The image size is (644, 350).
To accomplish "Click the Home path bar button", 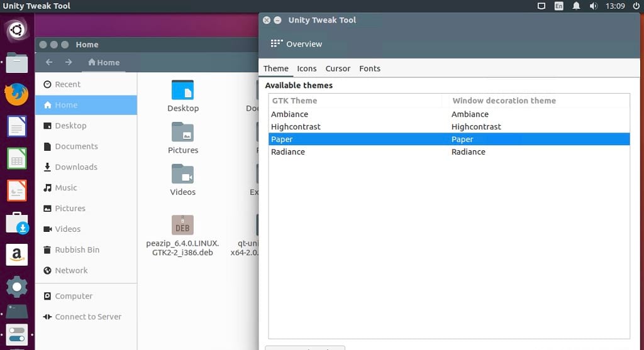I will (104, 62).
